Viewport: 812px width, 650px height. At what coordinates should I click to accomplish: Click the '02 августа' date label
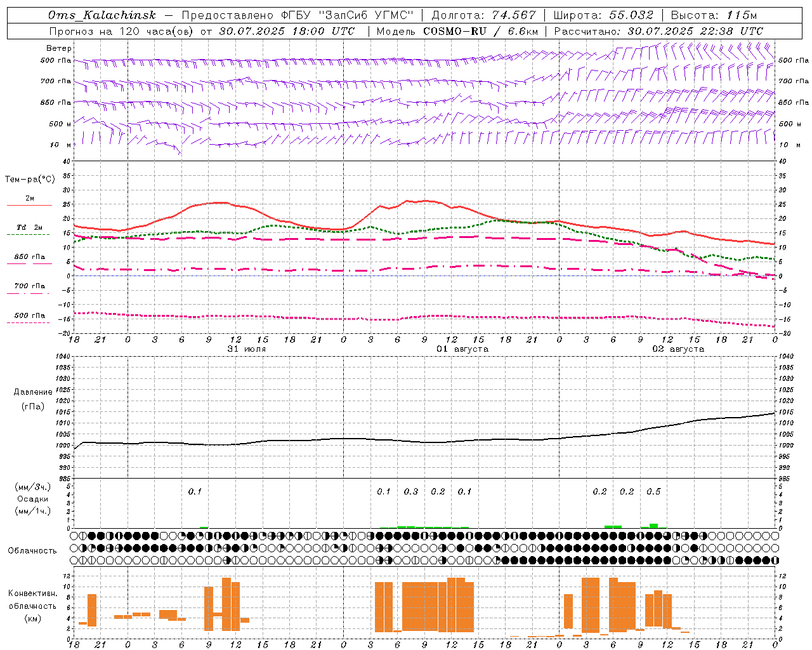(678, 349)
